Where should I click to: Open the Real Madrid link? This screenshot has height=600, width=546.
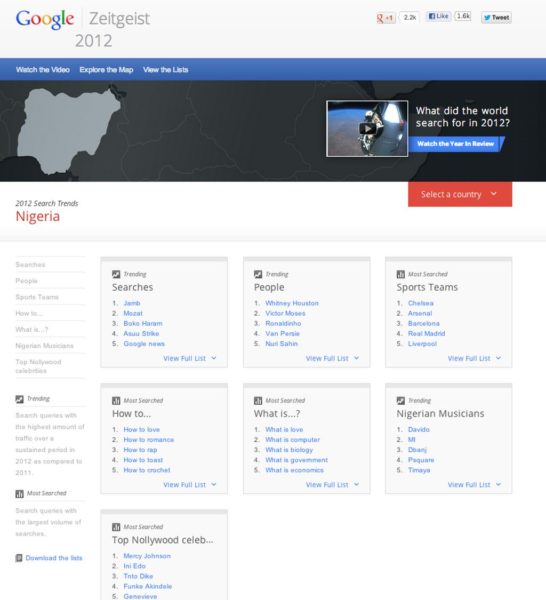coord(426,334)
